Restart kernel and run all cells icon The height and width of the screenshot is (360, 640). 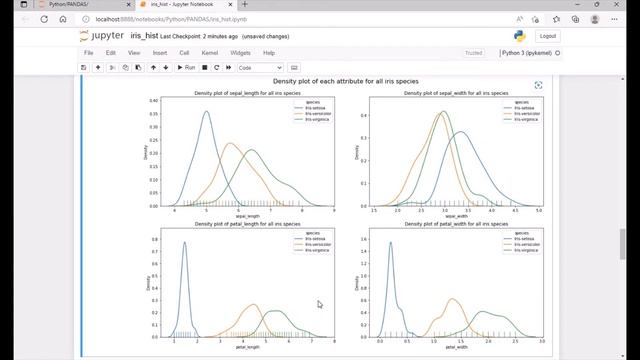[229, 68]
